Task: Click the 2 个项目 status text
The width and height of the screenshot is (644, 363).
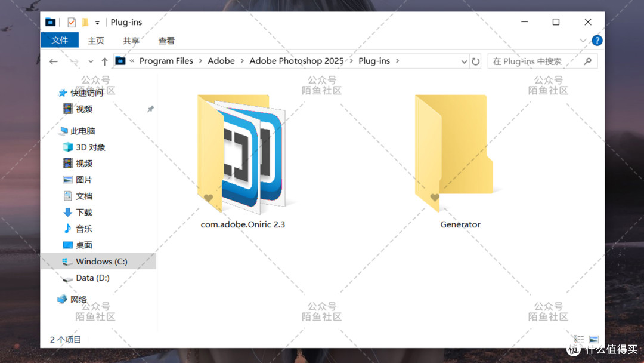Action: pos(66,340)
